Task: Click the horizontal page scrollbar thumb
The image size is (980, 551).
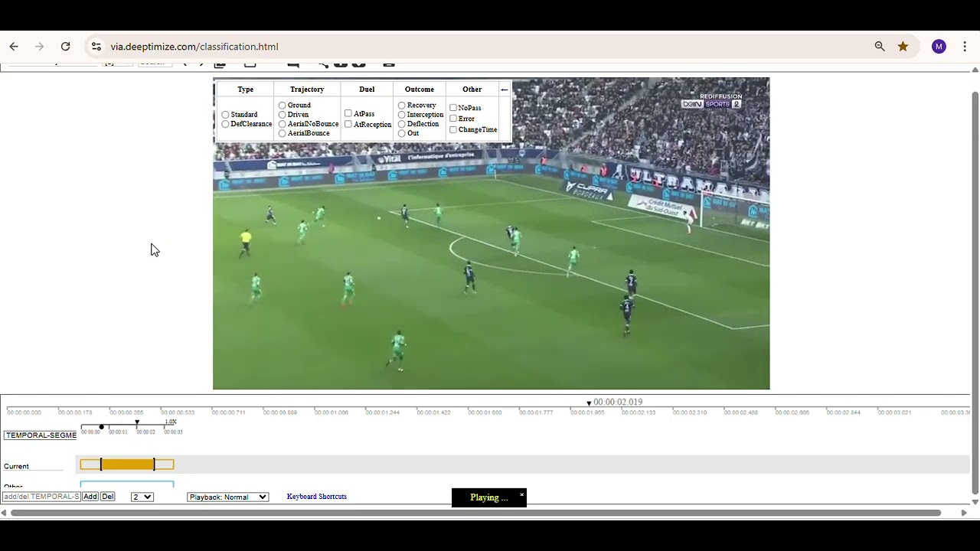Action: pyautogui.click(x=475, y=513)
